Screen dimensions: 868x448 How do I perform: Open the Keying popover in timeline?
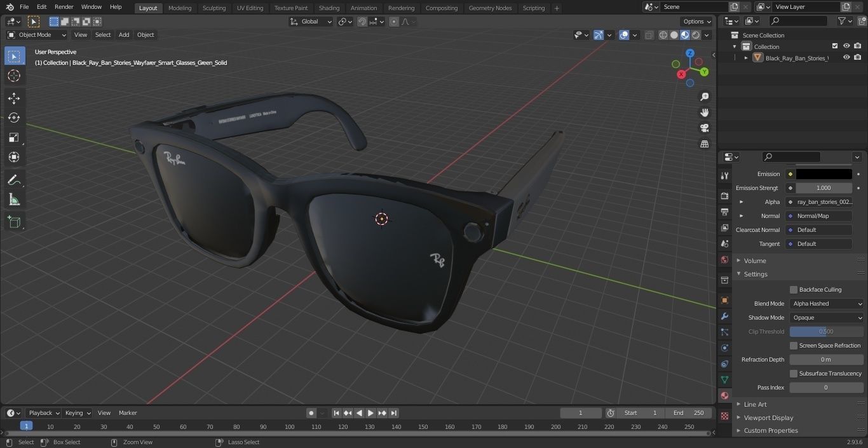pyautogui.click(x=78, y=413)
